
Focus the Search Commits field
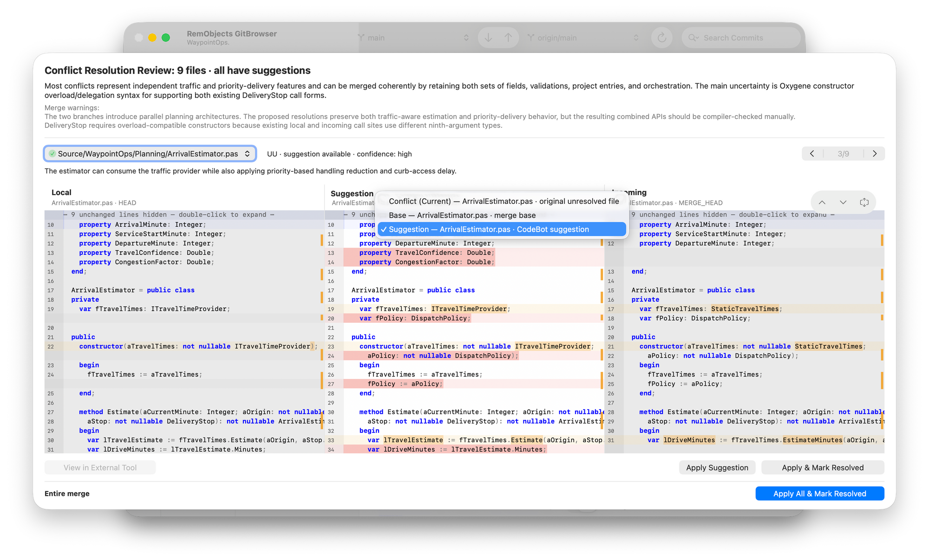coord(740,38)
